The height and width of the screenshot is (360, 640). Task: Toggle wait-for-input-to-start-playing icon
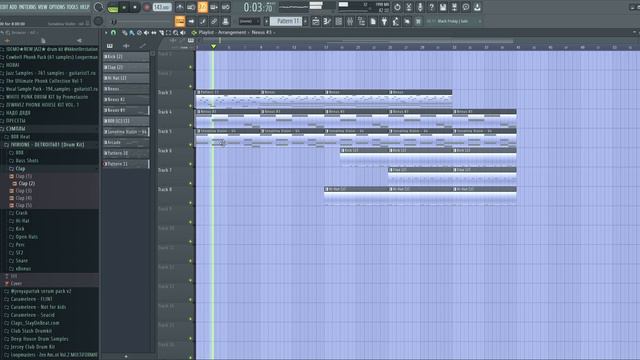(191, 7)
